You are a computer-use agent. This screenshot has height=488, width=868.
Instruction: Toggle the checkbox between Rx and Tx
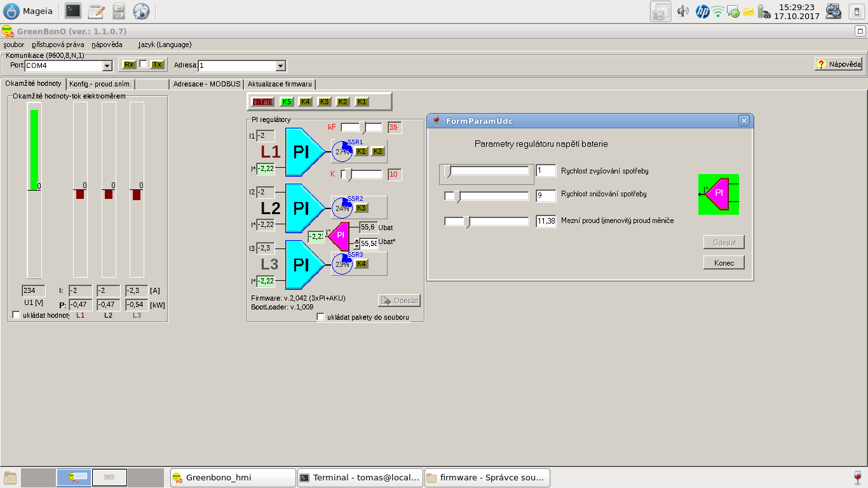(x=143, y=64)
